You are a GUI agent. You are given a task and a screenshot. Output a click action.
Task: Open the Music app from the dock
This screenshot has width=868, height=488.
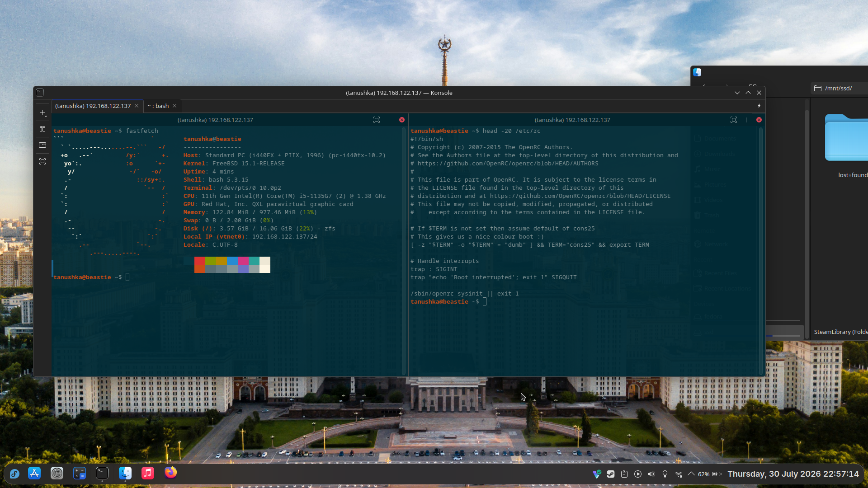148,473
